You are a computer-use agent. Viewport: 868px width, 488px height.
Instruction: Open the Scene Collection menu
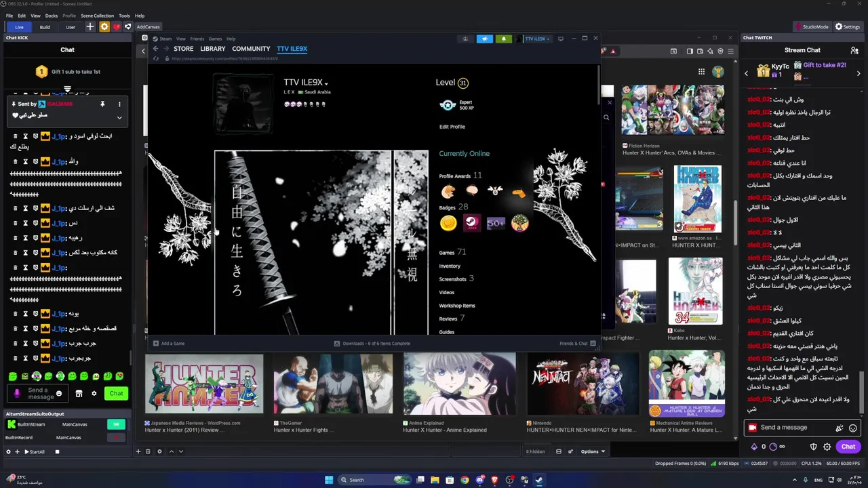click(x=97, y=16)
